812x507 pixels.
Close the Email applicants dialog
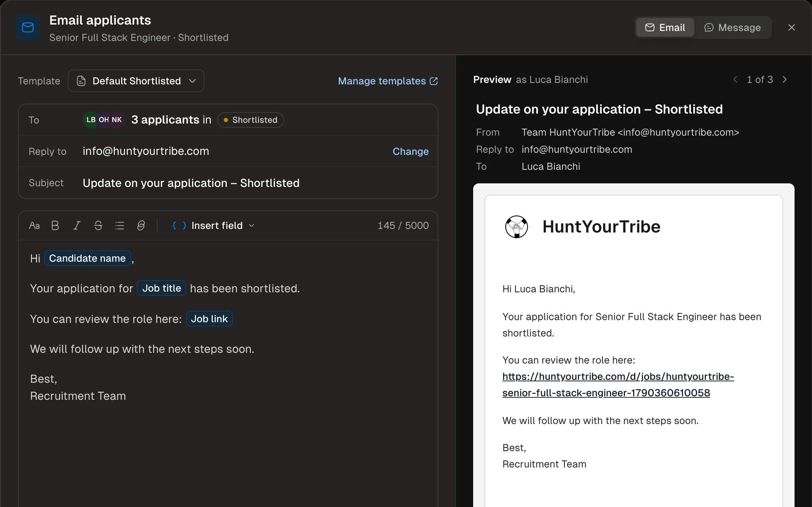point(792,27)
